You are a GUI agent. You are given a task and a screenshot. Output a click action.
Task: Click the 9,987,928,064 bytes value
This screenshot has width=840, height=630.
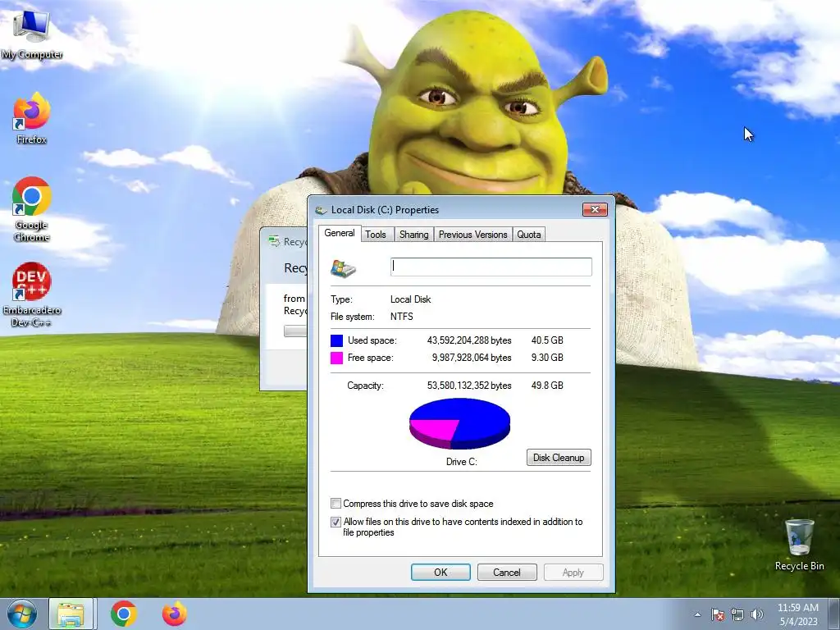click(472, 358)
